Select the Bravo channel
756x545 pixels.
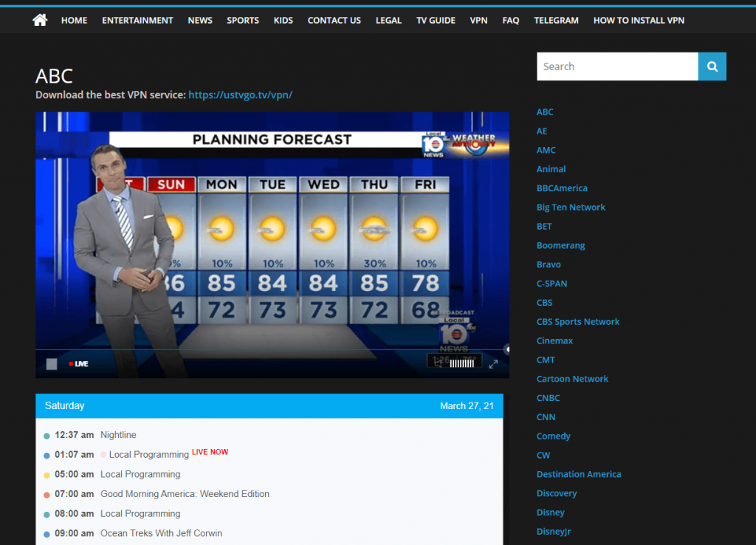[549, 264]
